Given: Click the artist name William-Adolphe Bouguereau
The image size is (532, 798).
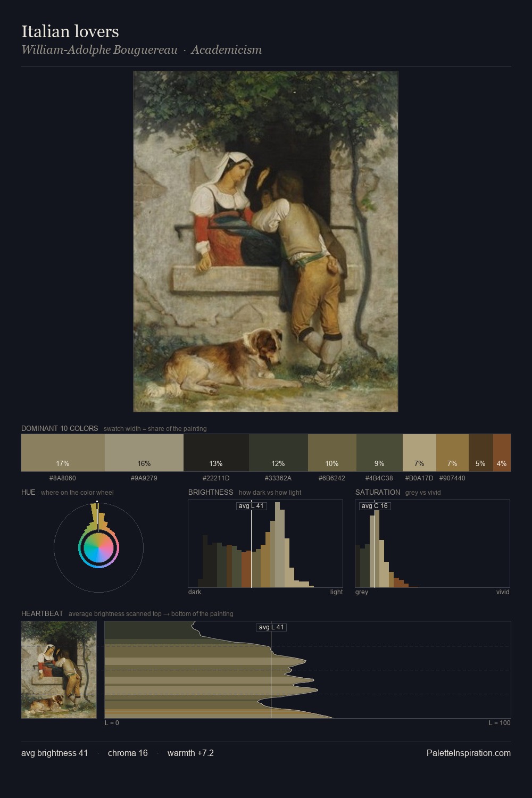Looking at the screenshot, I should tap(99, 50).
